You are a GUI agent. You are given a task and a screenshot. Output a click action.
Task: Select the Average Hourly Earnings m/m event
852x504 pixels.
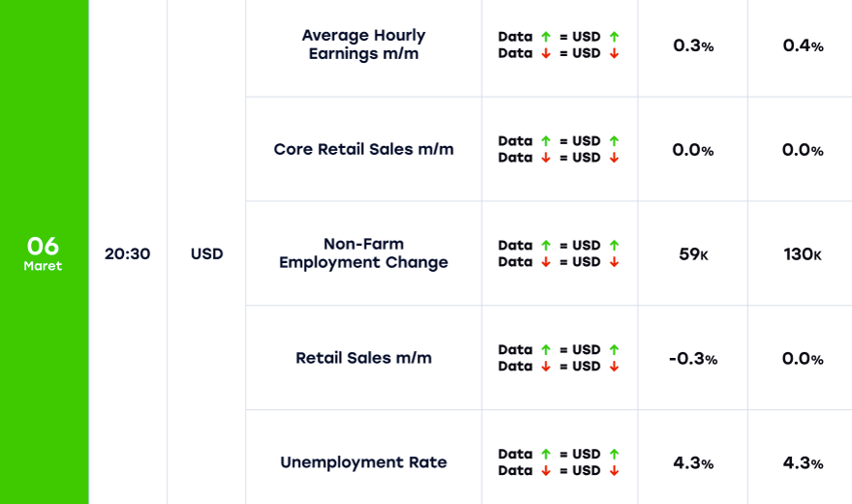[x=363, y=44]
